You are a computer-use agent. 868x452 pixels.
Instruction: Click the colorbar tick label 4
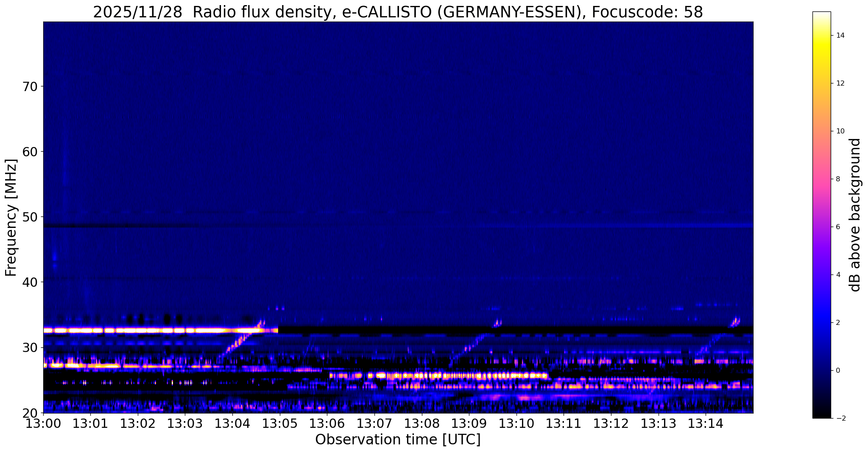click(x=838, y=275)
